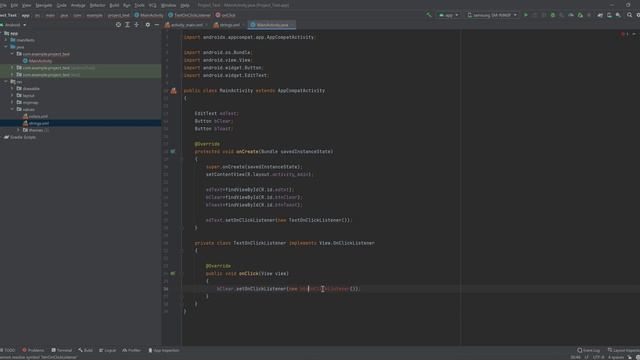Expand the themes folder
The width and height of the screenshot is (640, 360).
point(18,130)
